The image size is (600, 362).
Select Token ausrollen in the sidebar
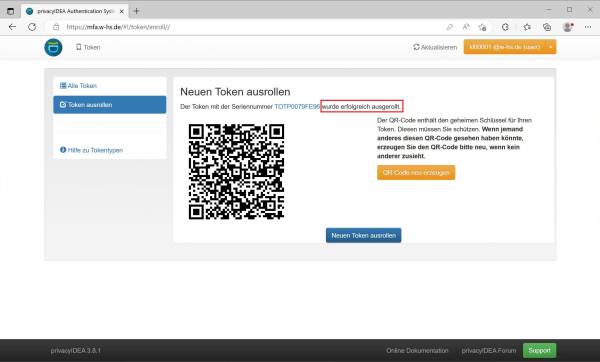coord(110,104)
